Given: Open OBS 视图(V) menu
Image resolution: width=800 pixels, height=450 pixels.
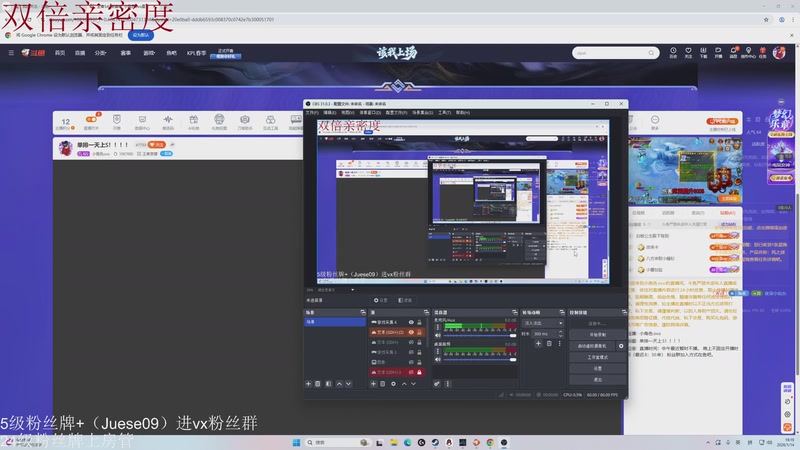Looking at the screenshot, I should pos(347,113).
